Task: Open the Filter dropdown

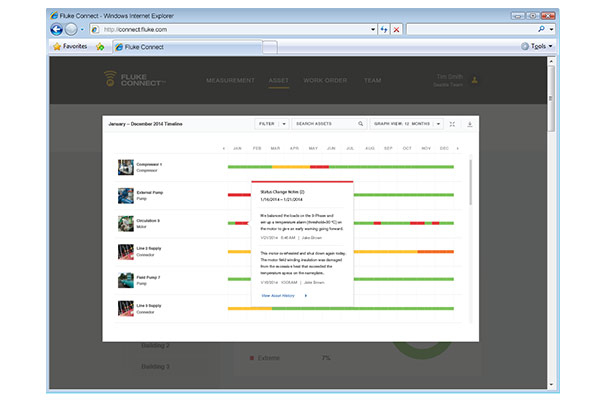Action: pos(271,124)
